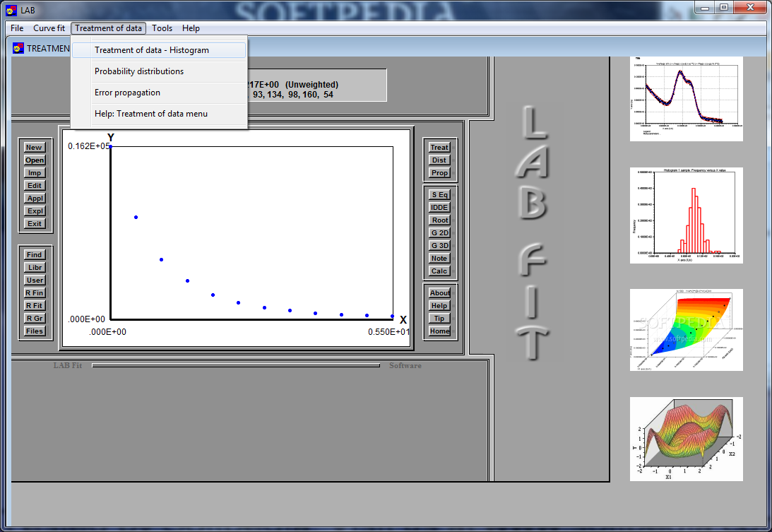Click the scatter plot area

click(251, 233)
